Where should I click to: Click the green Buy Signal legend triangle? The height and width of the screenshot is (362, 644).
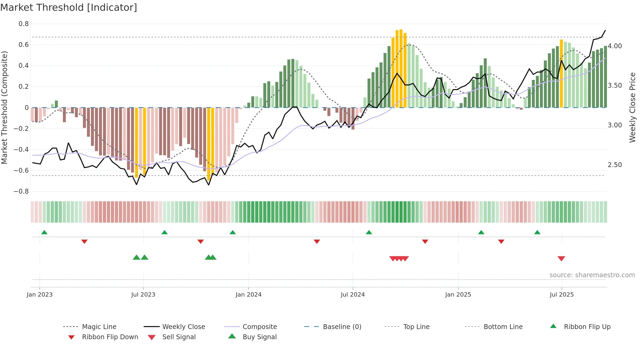[x=232, y=336]
